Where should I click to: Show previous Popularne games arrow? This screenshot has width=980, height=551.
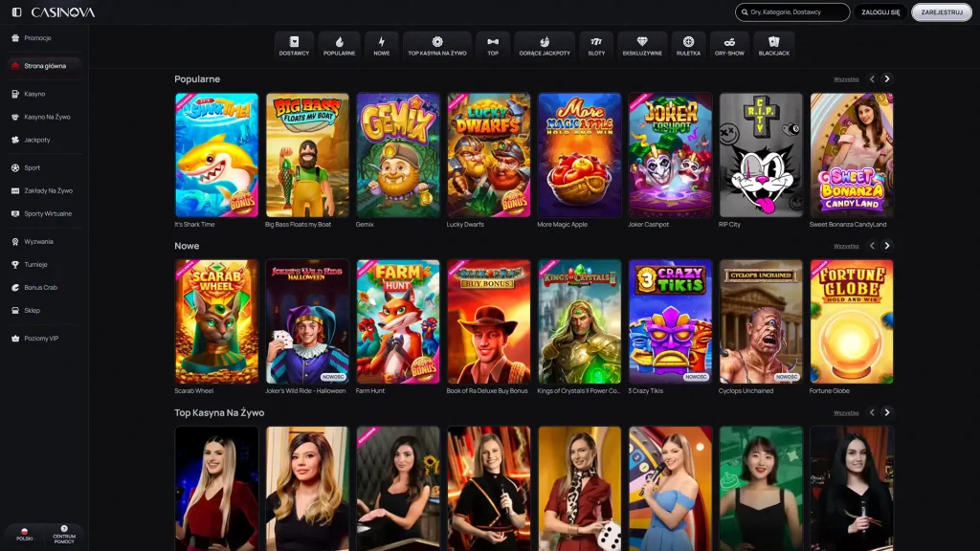pyautogui.click(x=872, y=79)
